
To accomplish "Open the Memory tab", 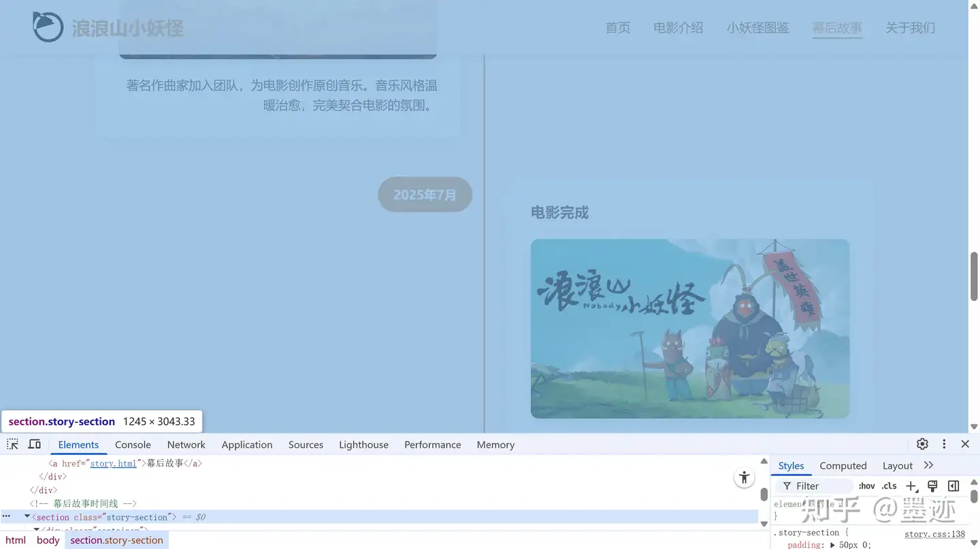I will pos(495,445).
